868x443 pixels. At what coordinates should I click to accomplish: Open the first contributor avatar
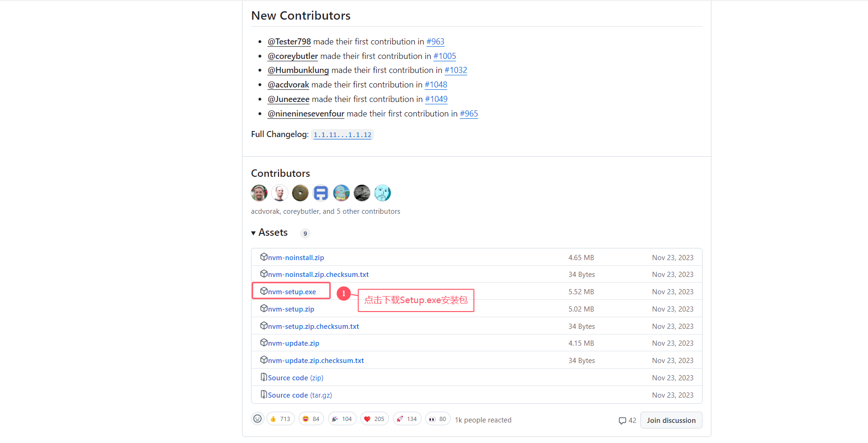pyautogui.click(x=259, y=193)
